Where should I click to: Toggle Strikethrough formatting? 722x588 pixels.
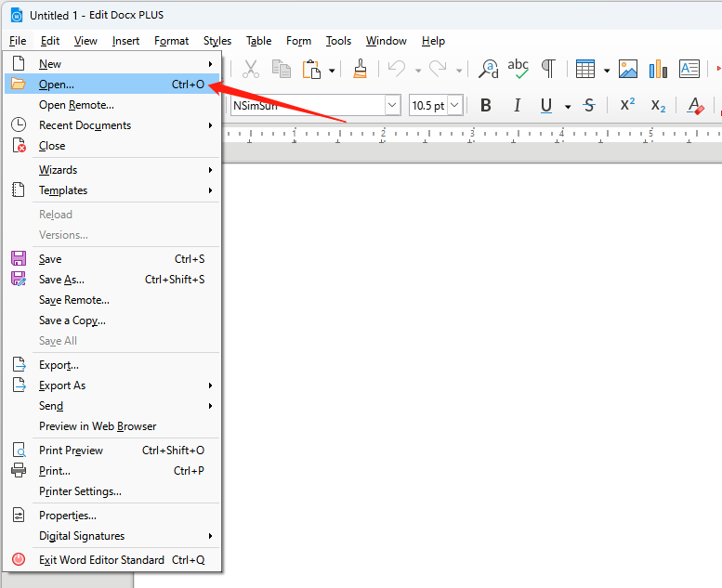click(x=588, y=106)
